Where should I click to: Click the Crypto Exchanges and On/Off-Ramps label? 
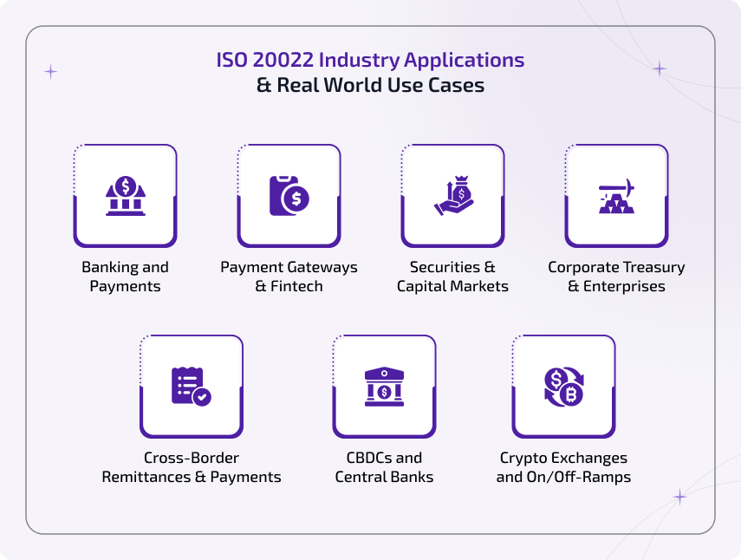564,467
